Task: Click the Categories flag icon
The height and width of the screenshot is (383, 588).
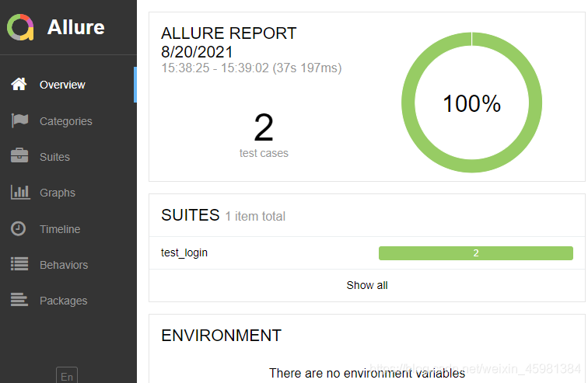Action: tap(19, 120)
